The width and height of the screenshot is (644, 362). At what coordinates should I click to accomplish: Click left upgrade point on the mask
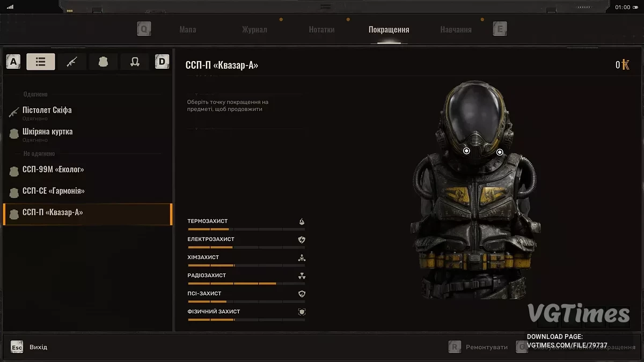(x=466, y=151)
